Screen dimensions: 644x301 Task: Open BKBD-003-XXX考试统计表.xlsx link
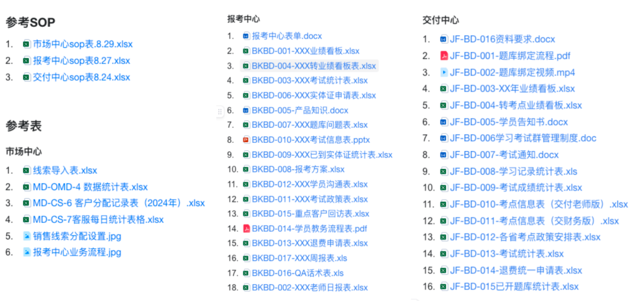pyautogui.click(x=309, y=81)
